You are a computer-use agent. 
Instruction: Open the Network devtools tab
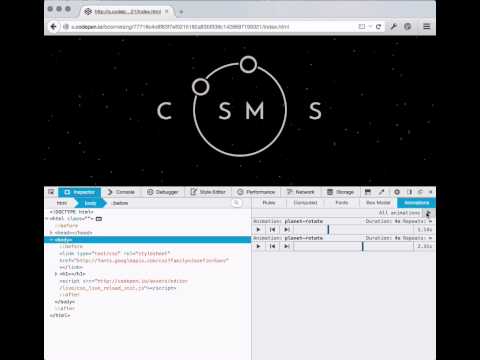click(301, 192)
